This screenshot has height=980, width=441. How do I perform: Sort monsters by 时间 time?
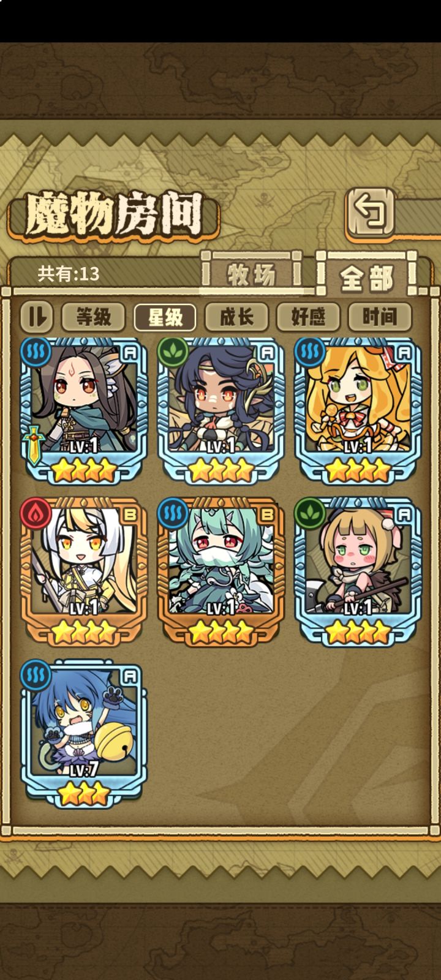(x=380, y=317)
